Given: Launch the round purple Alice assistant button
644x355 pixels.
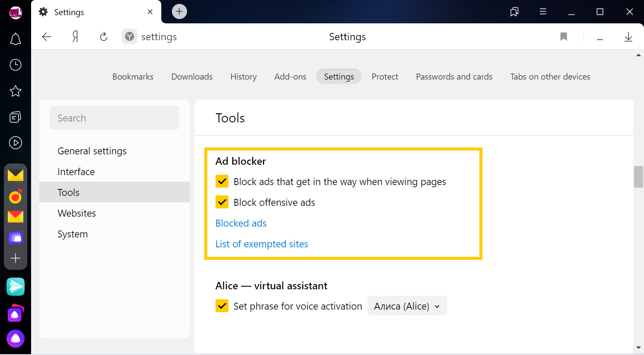Looking at the screenshot, I should [x=16, y=339].
